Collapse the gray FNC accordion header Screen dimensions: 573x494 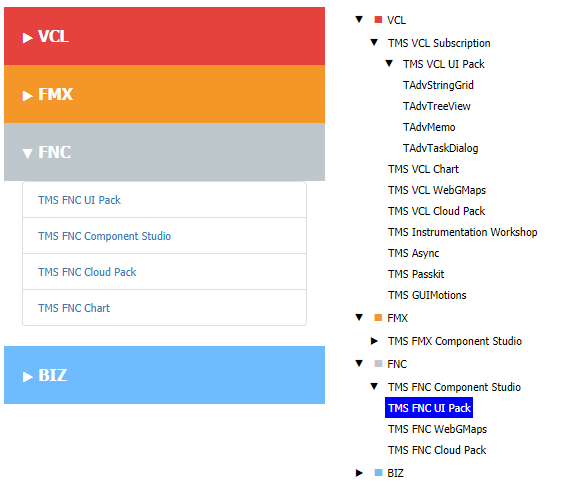click(164, 152)
